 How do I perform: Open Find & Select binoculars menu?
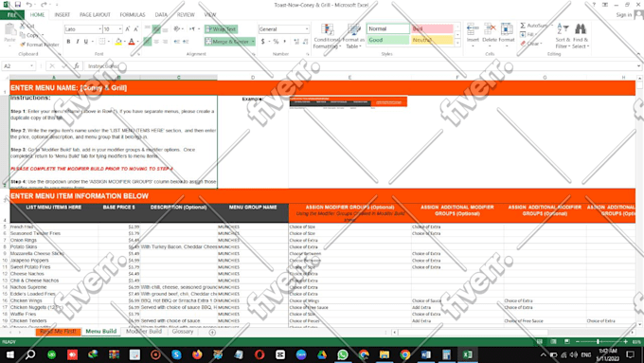point(581,36)
